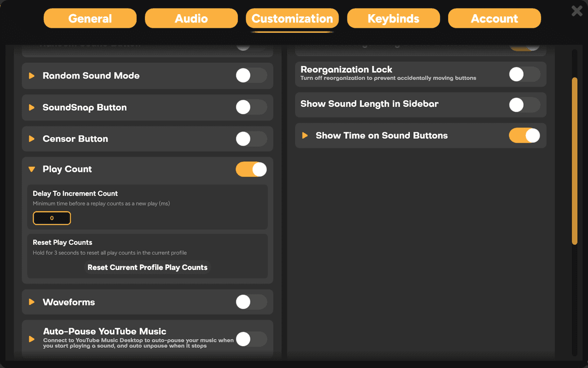Viewport: 588px width, 368px height.
Task: Open the Audio tab
Action: (x=191, y=18)
